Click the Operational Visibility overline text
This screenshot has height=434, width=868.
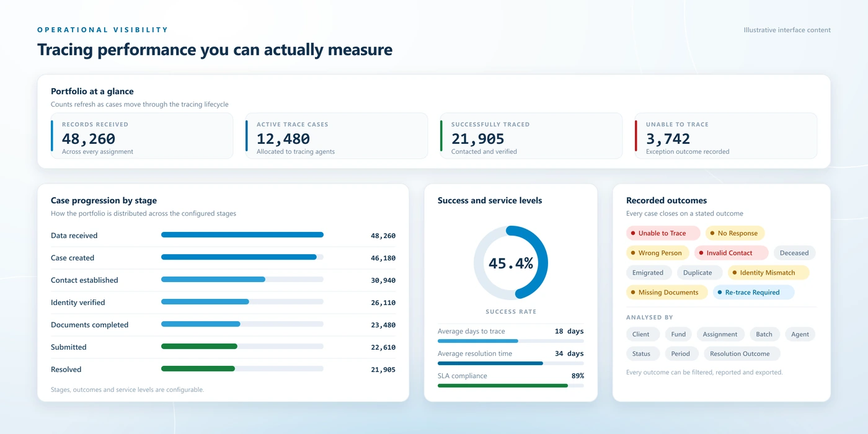point(103,30)
